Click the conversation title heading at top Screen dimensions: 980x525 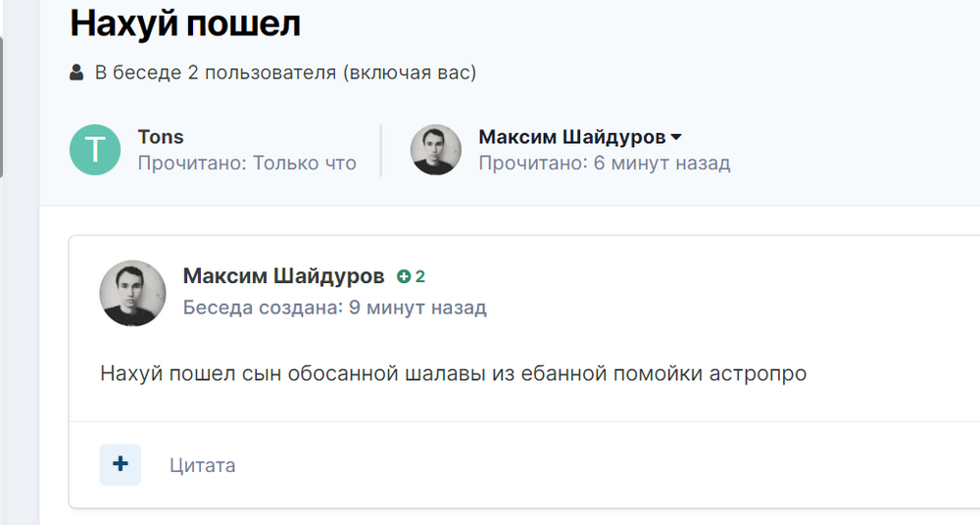[185, 24]
